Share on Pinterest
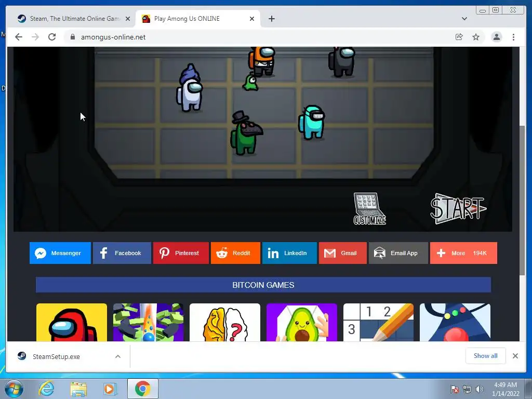 181,253
